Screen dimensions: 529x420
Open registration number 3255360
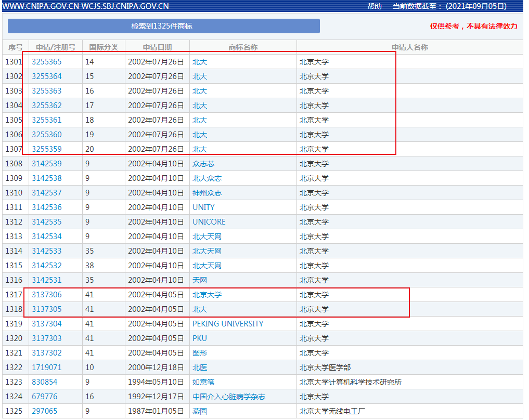pos(47,134)
